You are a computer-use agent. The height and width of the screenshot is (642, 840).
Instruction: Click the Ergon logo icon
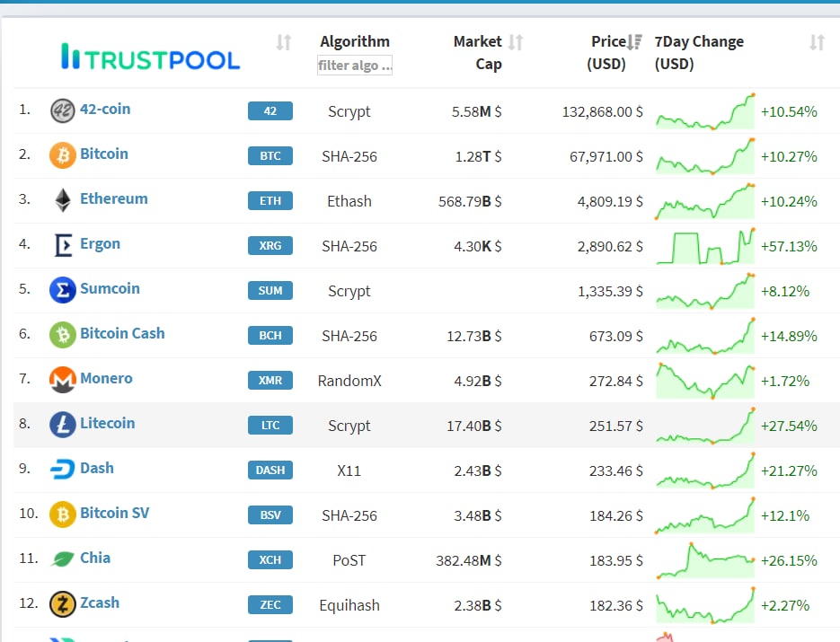click(x=63, y=245)
